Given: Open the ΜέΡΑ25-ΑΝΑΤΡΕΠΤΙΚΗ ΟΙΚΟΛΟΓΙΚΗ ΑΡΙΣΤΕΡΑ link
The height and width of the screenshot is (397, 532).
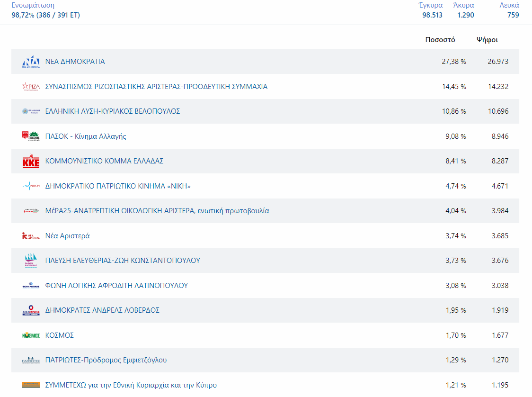Looking at the screenshot, I should click(157, 211).
